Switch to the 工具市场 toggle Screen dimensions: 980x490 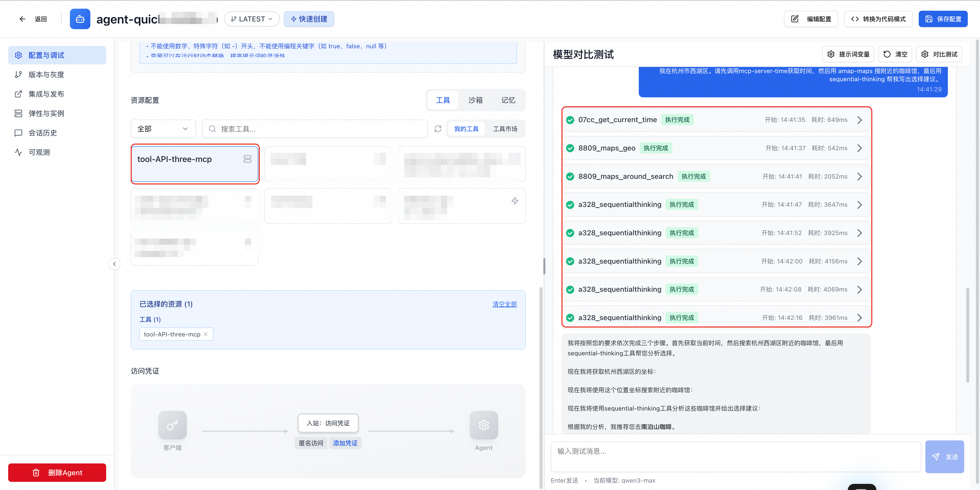coord(505,129)
